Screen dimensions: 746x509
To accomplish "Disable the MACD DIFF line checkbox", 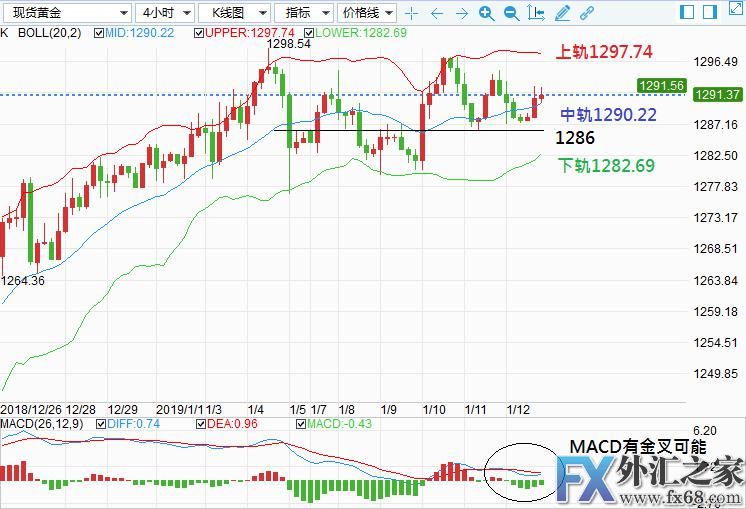I will (100, 425).
